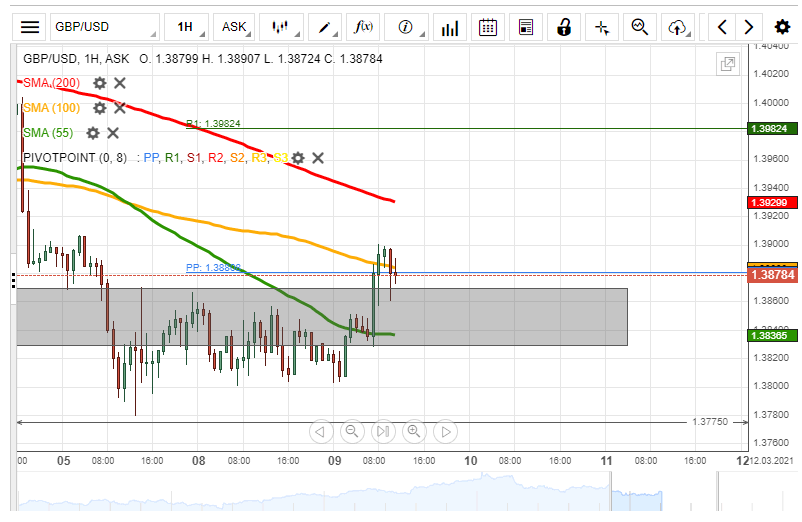Screen dimensions: 802x522
Task: Click the 1.37750 horizontal line label
Action: tap(710, 422)
